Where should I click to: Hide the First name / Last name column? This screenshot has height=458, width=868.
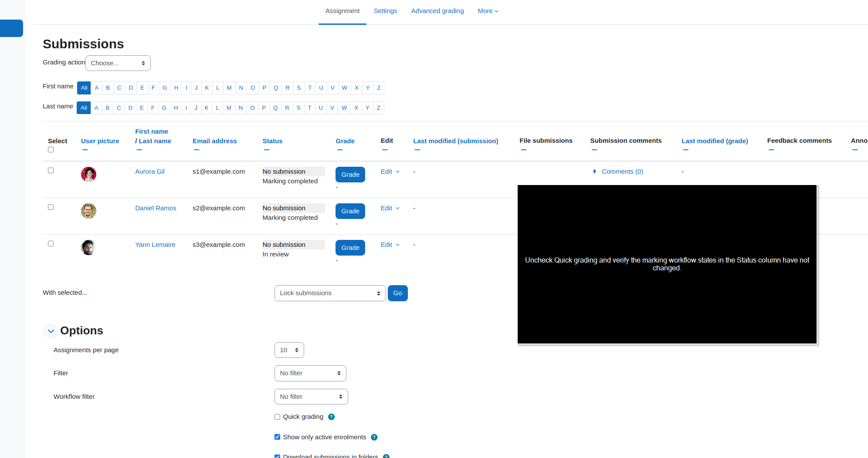point(139,150)
